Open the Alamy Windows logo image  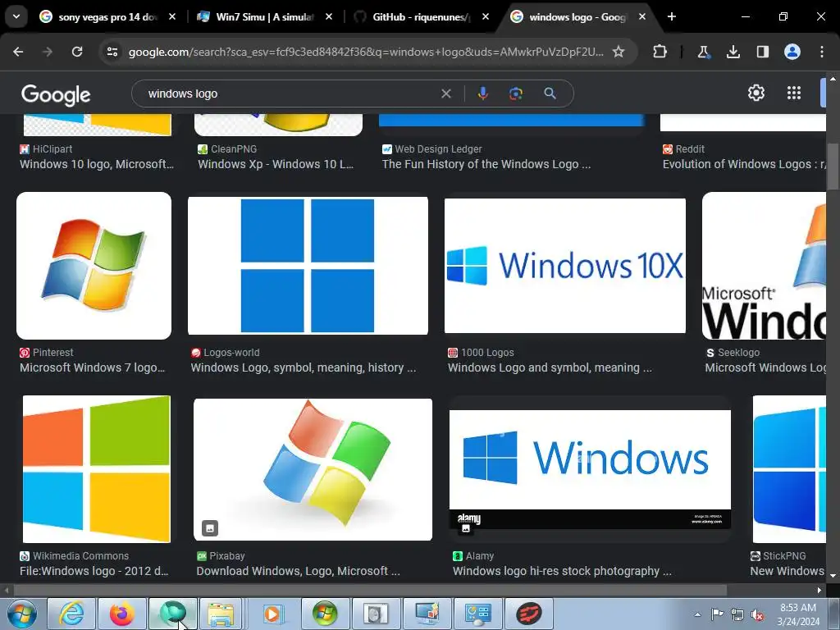(590, 469)
